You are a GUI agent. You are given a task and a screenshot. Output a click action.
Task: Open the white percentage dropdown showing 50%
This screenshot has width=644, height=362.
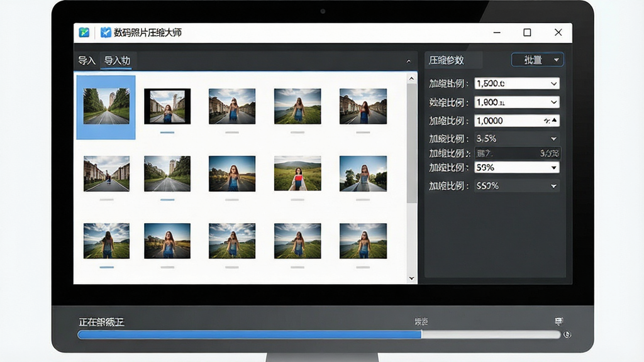(x=517, y=167)
